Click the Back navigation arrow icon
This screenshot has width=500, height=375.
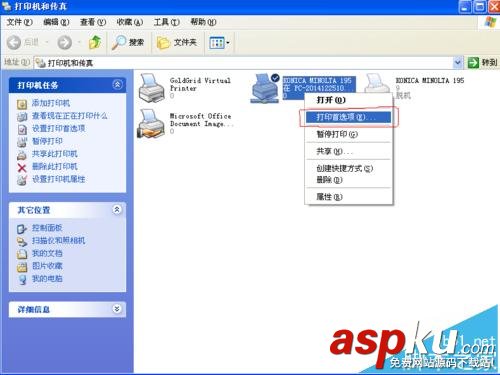click(14, 43)
